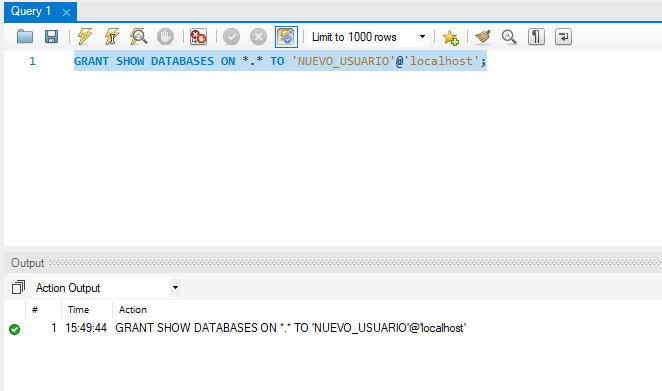Select the Query 1 tab
Image resolution: width=662 pixels, height=391 pixels.
point(31,11)
